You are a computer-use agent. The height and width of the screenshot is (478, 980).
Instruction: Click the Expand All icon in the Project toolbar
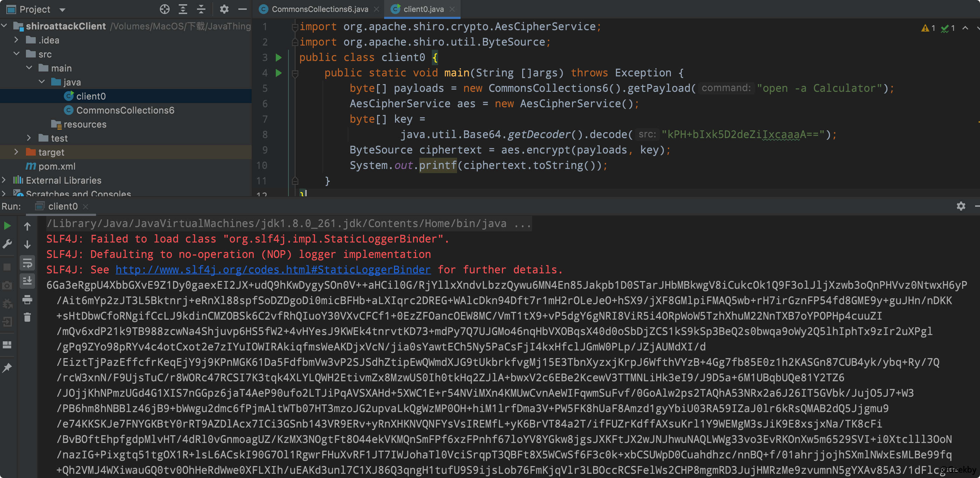[183, 9]
